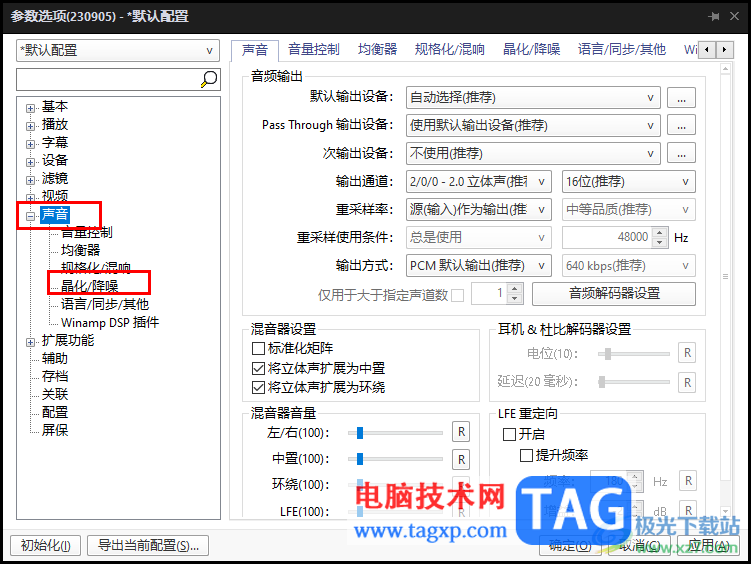Toggle 提升频率 checkbox
Viewport: 751px width, 564px height.
coord(526,455)
